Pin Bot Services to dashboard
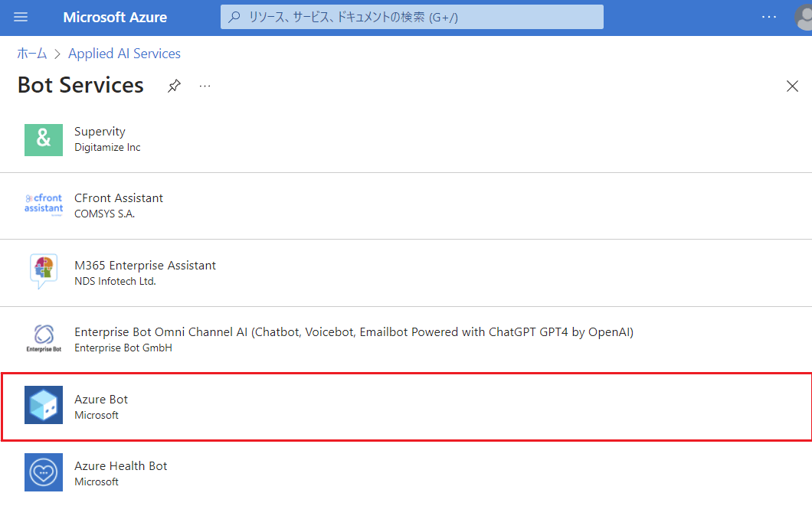Viewport: 812px width, 506px height. pyautogui.click(x=174, y=86)
